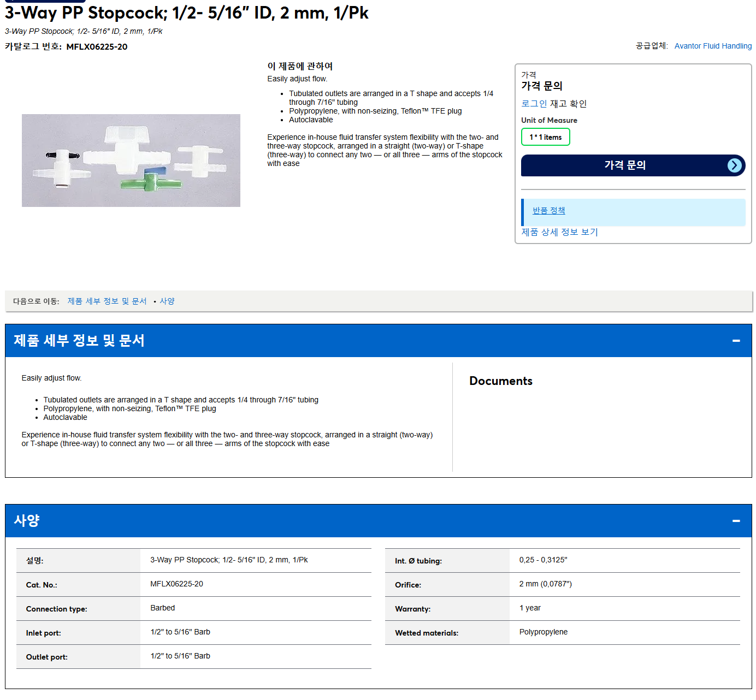This screenshot has height=700, width=756.
Task: Click the arrow icon on the 가격 문의 button
Action: tap(735, 165)
